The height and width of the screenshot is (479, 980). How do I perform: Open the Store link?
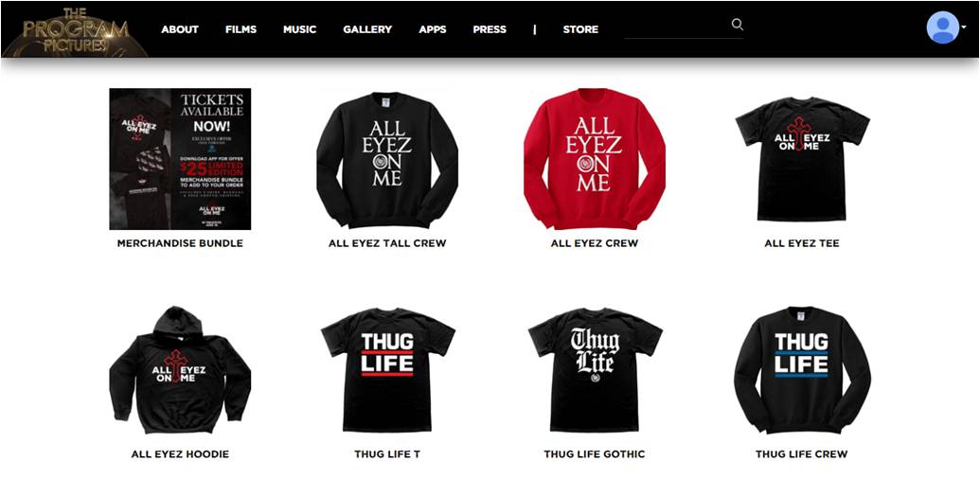[580, 29]
